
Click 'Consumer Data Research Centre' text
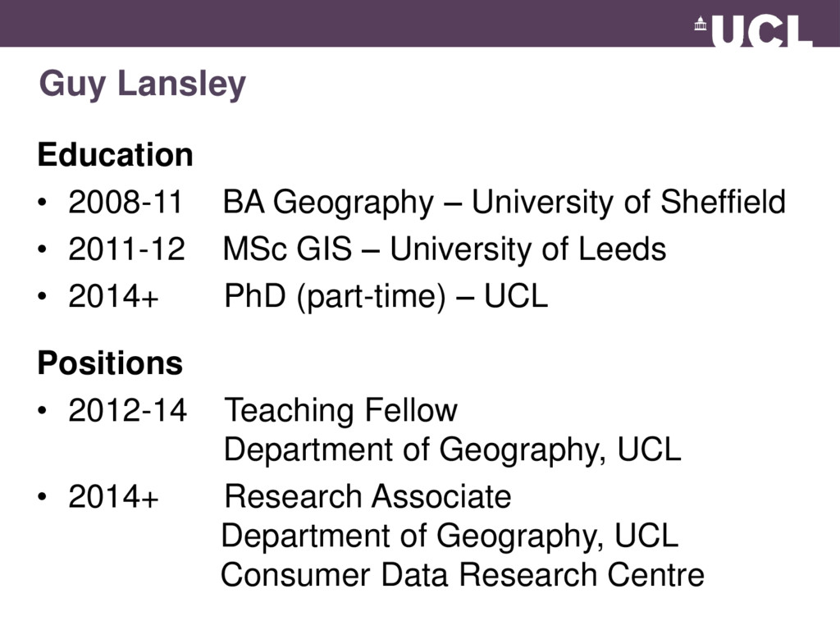(463, 575)
